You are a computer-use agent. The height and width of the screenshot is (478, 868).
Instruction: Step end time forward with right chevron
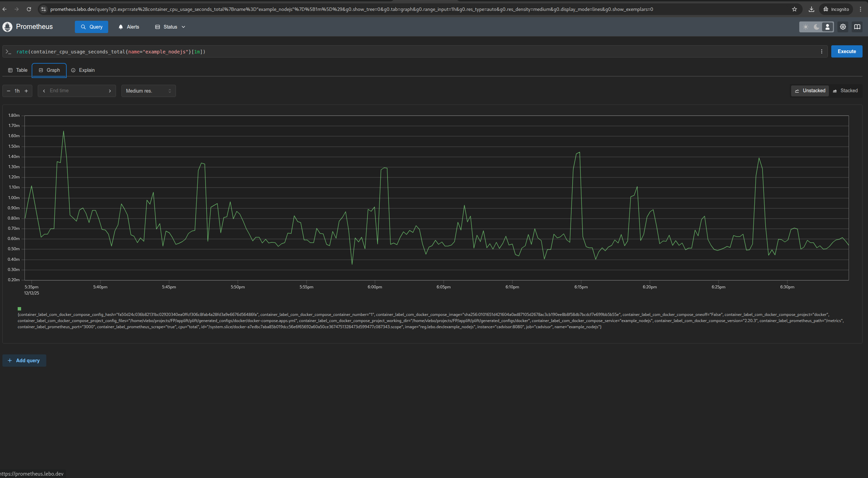tap(110, 91)
